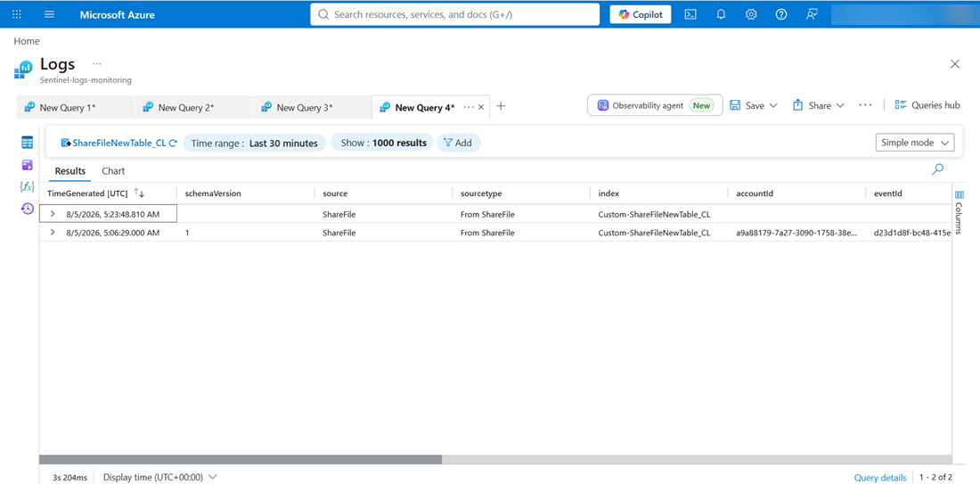Open the New Query 4 tab ellipsis options
This screenshot has width=980, height=484.
coord(469,107)
